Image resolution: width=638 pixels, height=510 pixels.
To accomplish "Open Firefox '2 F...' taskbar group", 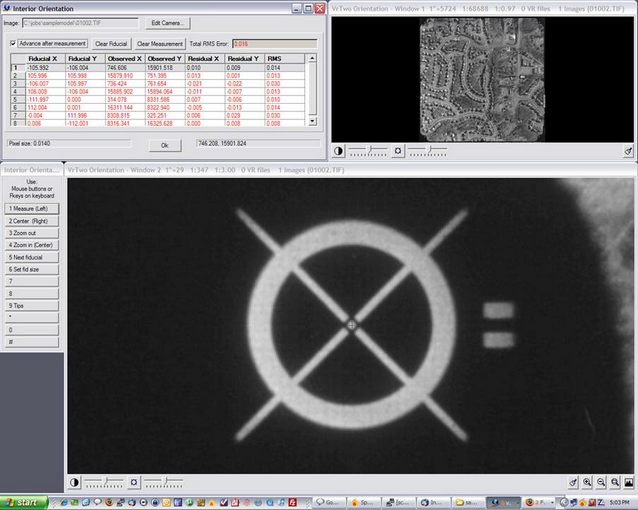I will pyautogui.click(x=539, y=503).
